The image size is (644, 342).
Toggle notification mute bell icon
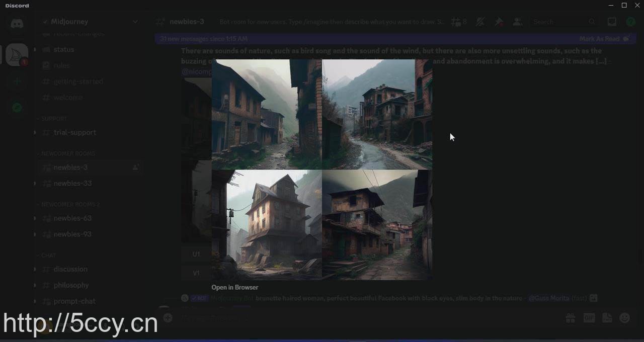coord(480,22)
